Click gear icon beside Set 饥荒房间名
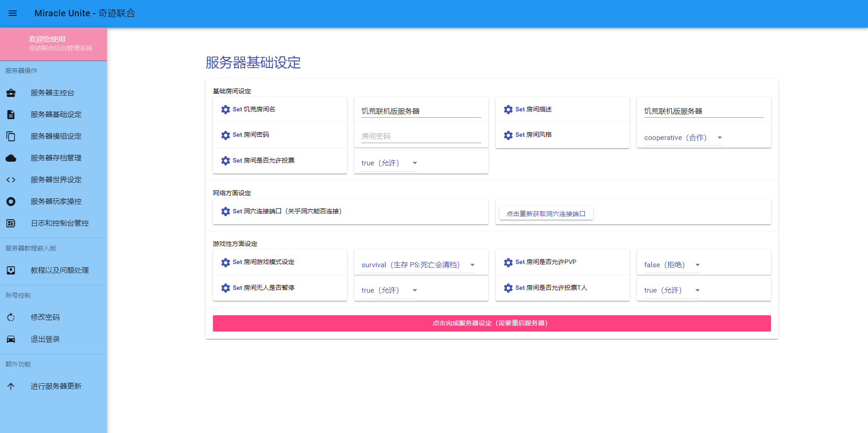The height and width of the screenshot is (433, 868). [x=226, y=110]
